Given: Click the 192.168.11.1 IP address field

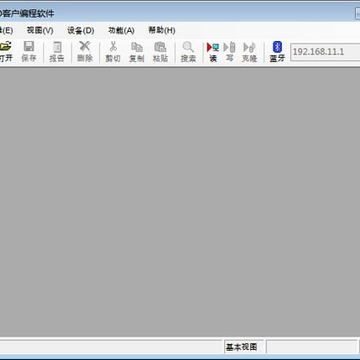Looking at the screenshot, I should click(x=325, y=52).
